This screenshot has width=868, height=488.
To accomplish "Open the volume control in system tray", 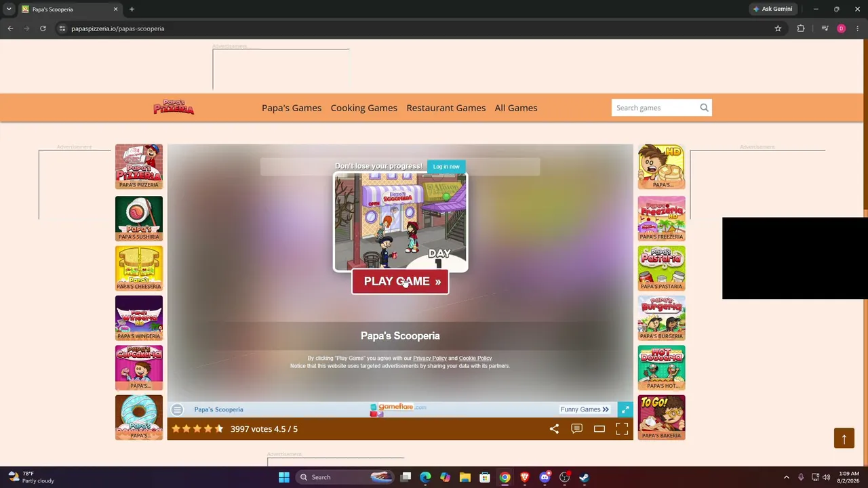I will coord(826,477).
